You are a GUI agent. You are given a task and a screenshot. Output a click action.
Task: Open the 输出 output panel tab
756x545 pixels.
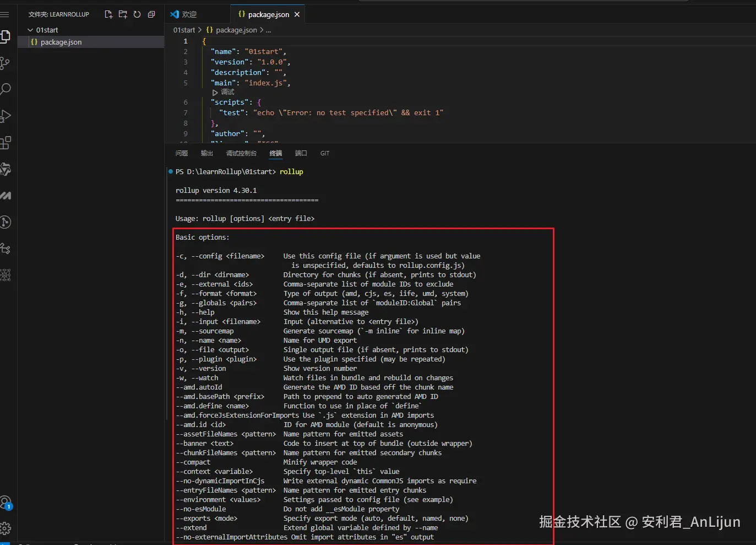pyautogui.click(x=207, y=153)
